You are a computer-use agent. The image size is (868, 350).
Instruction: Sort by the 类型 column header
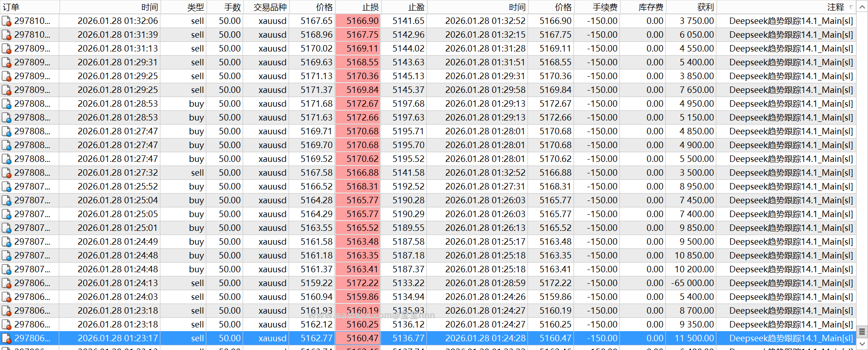tap(184, 7)
